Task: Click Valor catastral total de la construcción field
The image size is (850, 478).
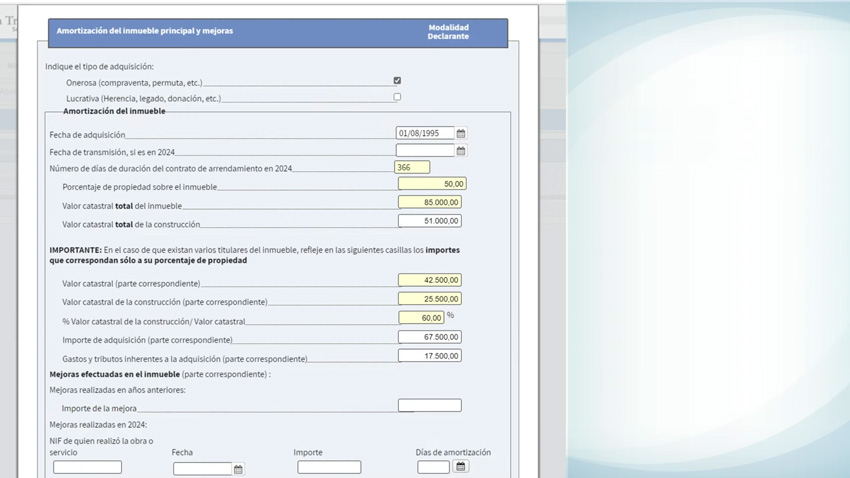Action: click(x=429, y=221)
